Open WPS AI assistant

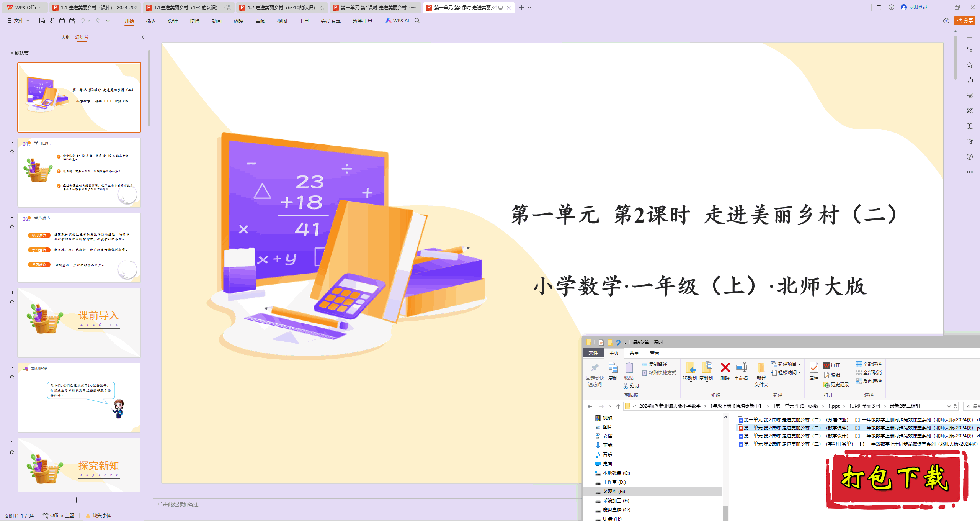coord(398,21)
